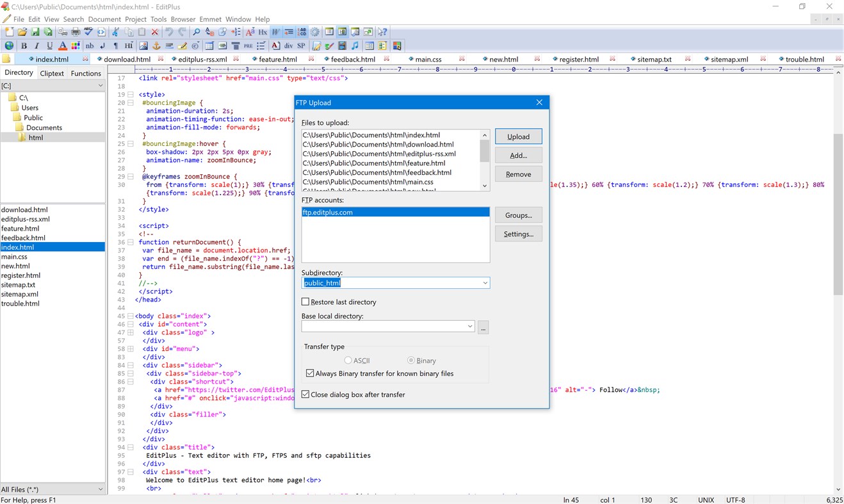Open the C: drive selector dropdown
The height and width of the screenshot is (504, 844).
(100, 86)
